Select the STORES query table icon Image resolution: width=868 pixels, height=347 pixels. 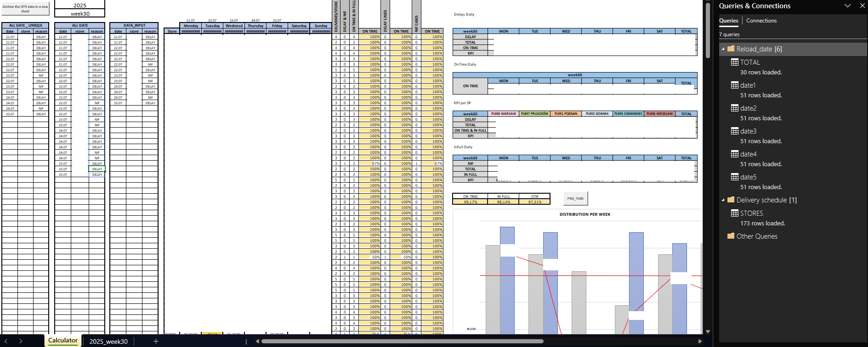tap(735, 213)
